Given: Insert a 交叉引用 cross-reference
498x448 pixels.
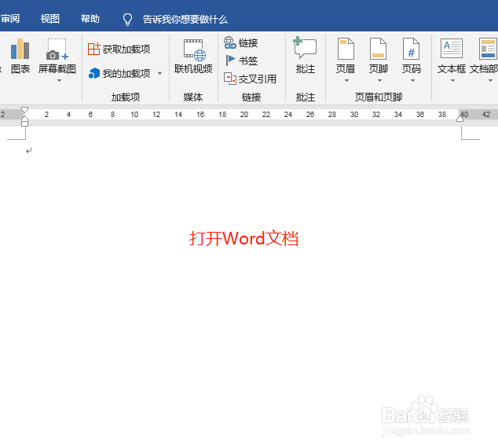Looking at the screenshot, I should [x=250, y=79].
